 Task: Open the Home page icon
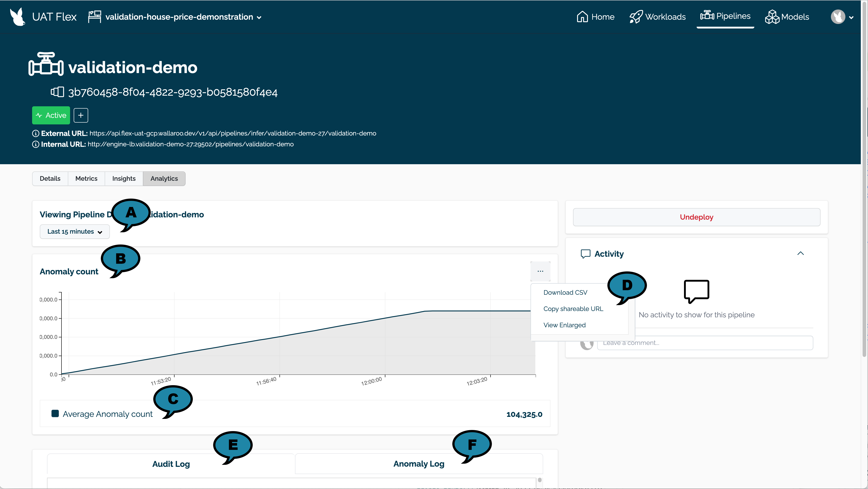[x=583, y=17]
